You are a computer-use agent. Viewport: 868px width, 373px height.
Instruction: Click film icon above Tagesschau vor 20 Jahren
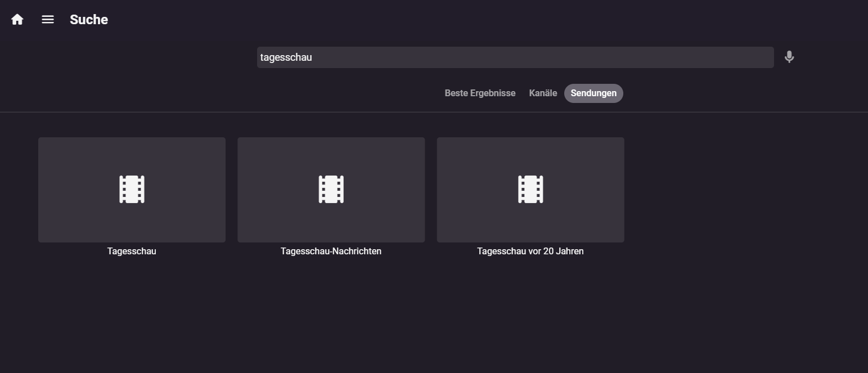coord(530,189)
